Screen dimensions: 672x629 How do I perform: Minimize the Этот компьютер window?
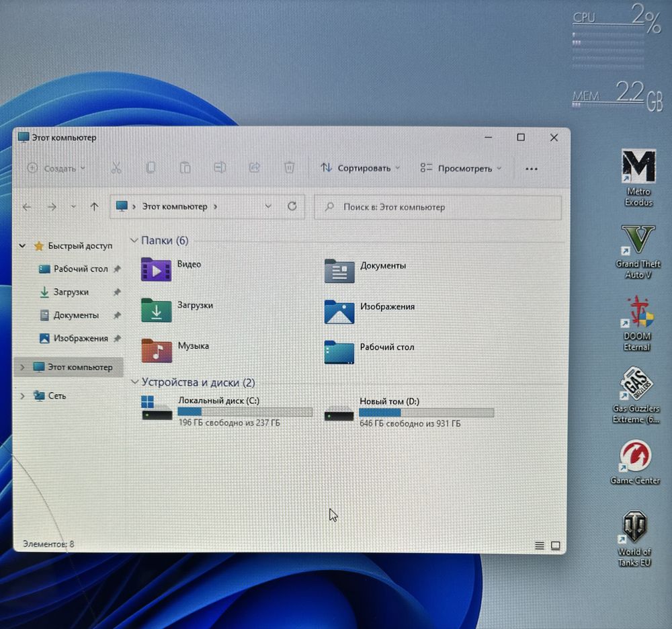[x=488, y=137]
